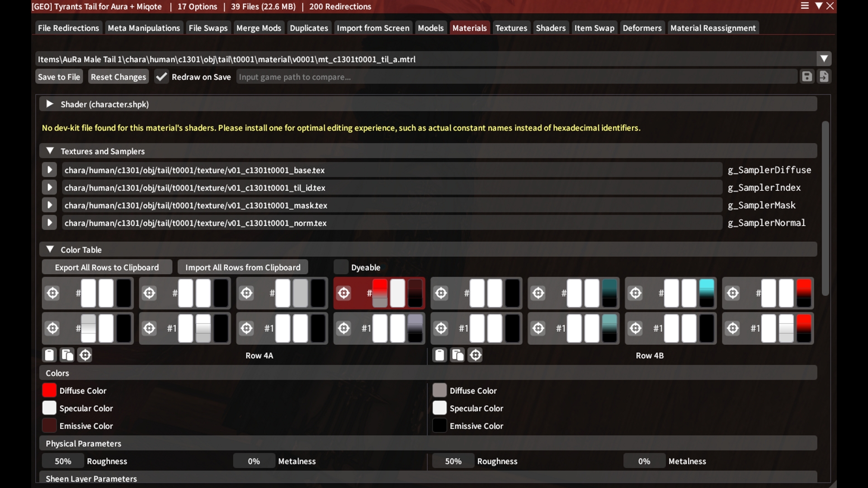The width and height of the screenshot is (868, 488).
Task: Click crosshair icon on the selected red row pair 4
Action: click(x=344, y=293)
